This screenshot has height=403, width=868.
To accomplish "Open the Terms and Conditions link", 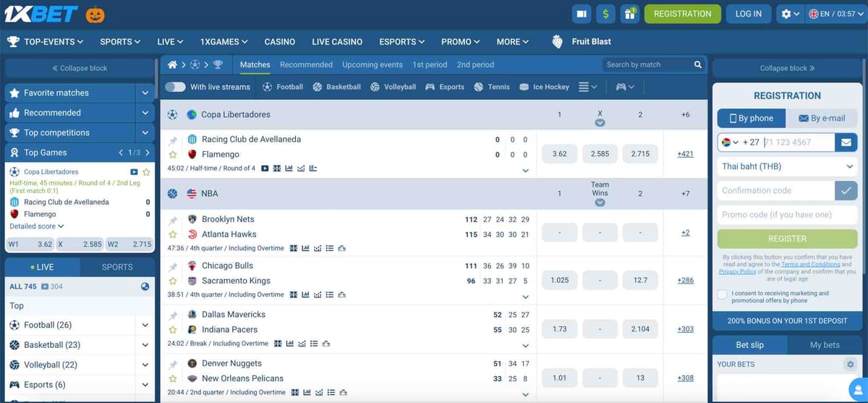I will pyautogui.click(x=811, y=265).
